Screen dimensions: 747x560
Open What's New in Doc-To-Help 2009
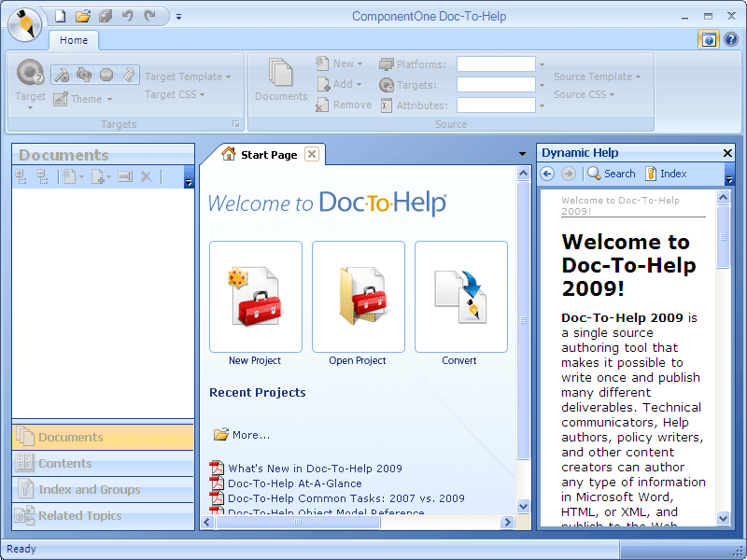(x=315, y=469)
